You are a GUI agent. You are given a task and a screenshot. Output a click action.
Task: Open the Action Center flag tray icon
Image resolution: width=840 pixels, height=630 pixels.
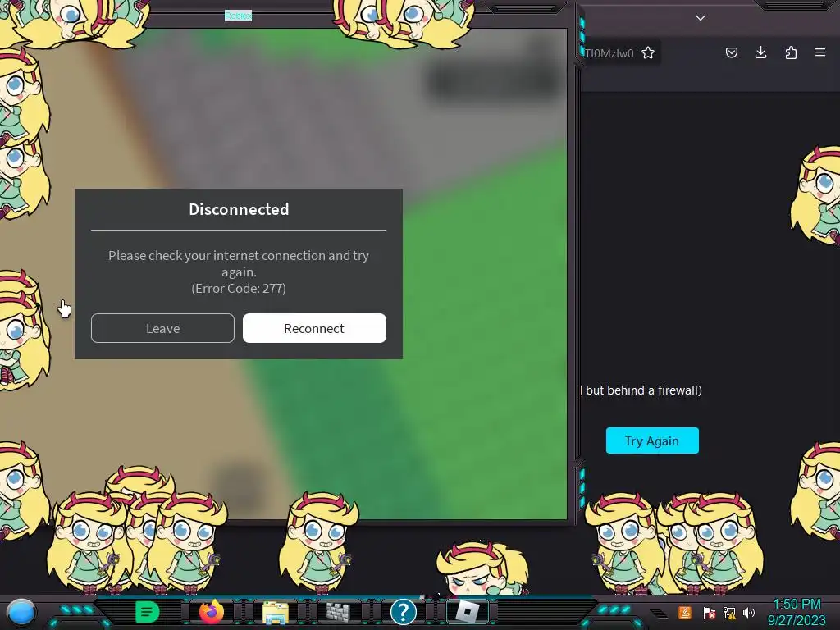pyautogui.click(x=710, y=612)
